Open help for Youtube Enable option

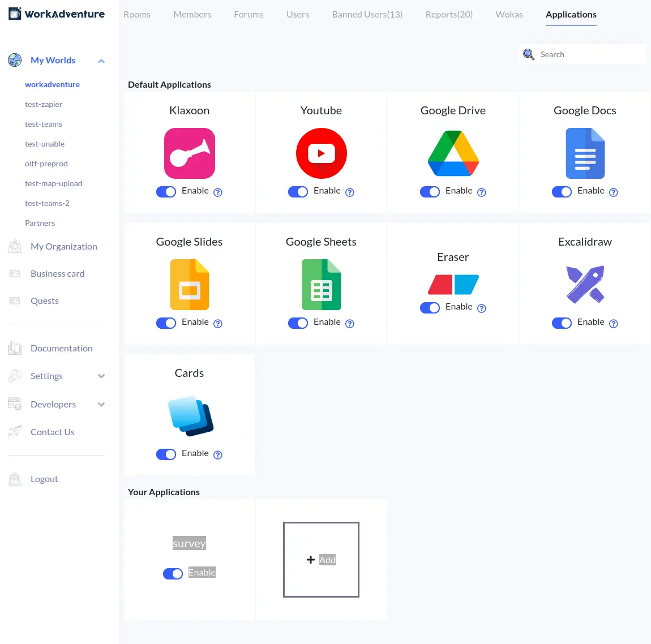[350, 192]
